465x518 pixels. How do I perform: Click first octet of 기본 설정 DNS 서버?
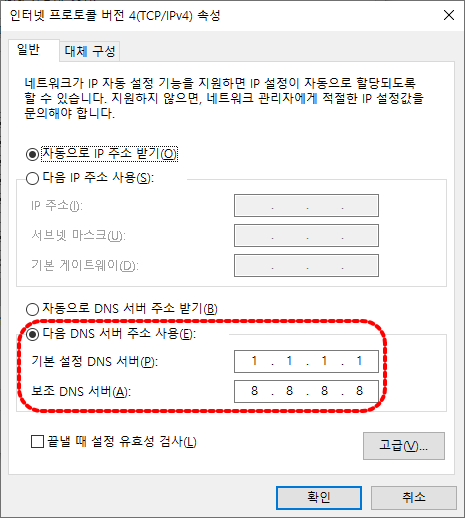click(x=254, y=361)
